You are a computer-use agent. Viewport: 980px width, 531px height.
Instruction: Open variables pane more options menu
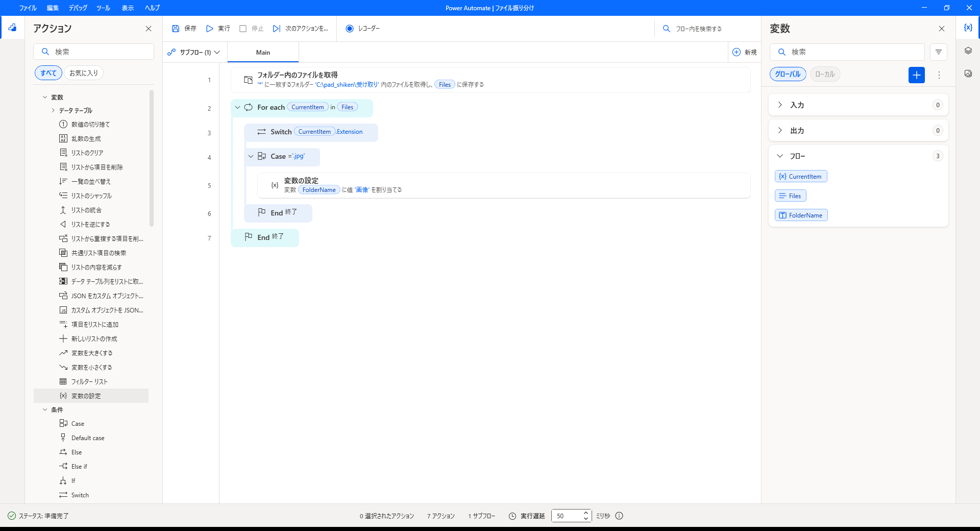[x=939, y=75]
